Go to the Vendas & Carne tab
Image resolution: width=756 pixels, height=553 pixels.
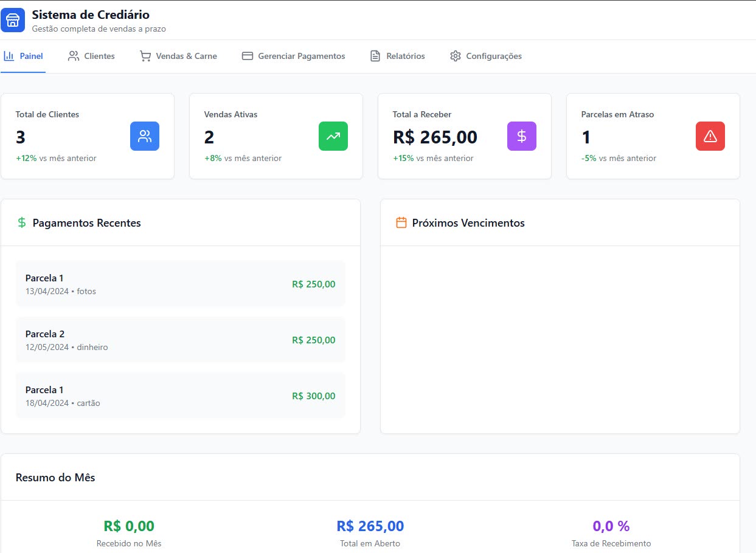(178, 57)
